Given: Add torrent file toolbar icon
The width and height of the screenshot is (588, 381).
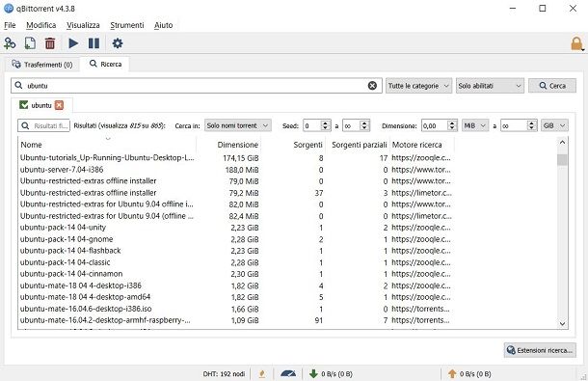Looking at the screenshot, I should pyautogui.click(x=30, y=43).
